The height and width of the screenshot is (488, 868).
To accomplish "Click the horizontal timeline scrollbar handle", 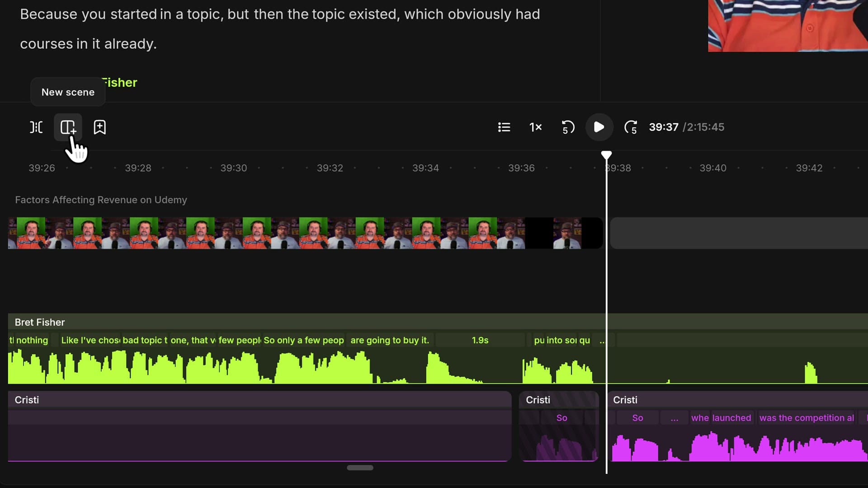I will (x=360, y=468).
